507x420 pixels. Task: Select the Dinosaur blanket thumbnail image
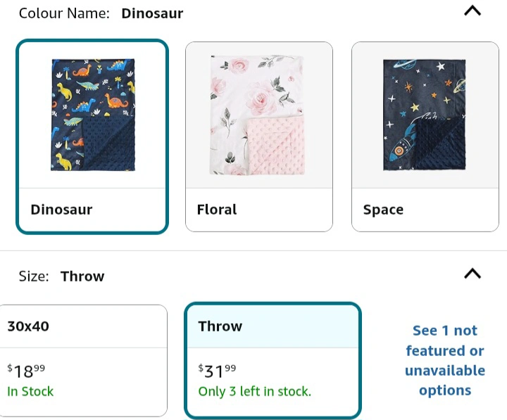tap(92, 115)
